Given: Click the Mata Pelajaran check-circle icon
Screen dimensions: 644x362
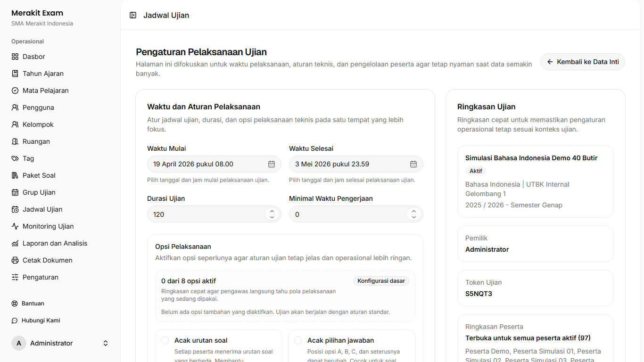Looking at the screenshot, I should (x=15, y=90).
